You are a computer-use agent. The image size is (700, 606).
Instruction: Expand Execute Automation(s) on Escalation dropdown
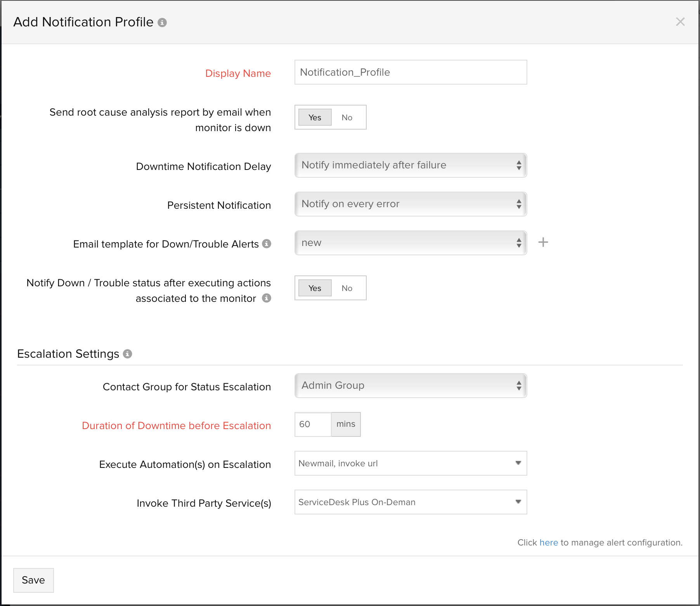coord(411,463)
